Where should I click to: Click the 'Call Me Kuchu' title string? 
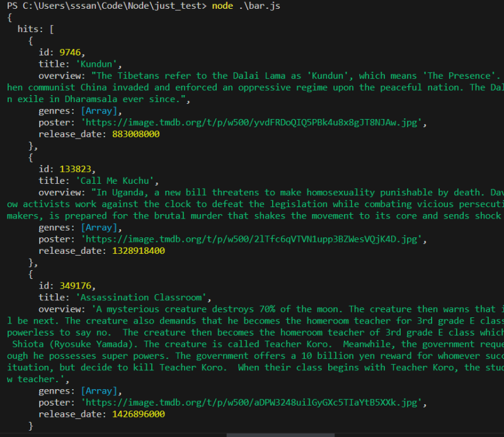[117, 181]
